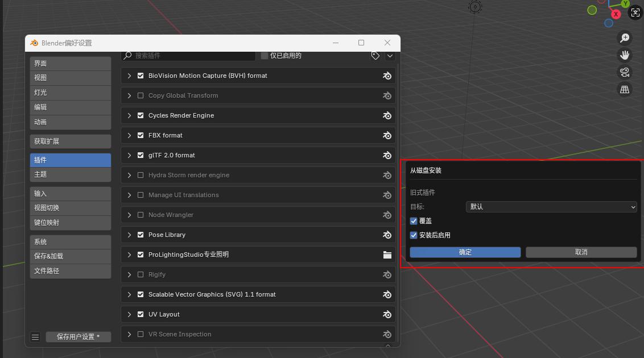
Task: Click the tag filter icon above addon list
Action: point(375,56)
